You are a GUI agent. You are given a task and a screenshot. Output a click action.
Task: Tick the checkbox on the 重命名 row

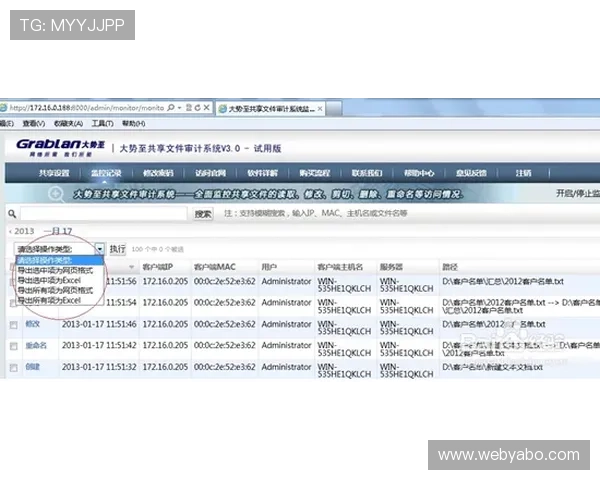(x=14, y=346)
